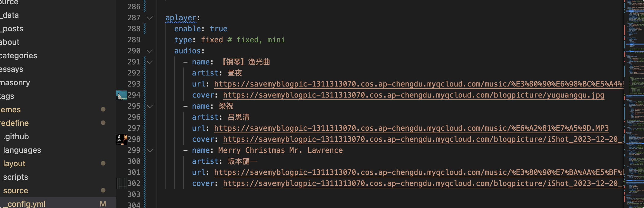Click the image preview icon at line 294
Image resolution: width=644 pixels, height=208 pixels.
122,95
